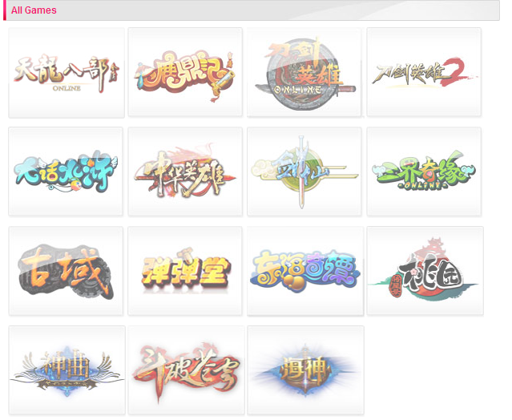
Task: Open the colorful 东海奇缘 game logo
Action: (x=305, y=272)
